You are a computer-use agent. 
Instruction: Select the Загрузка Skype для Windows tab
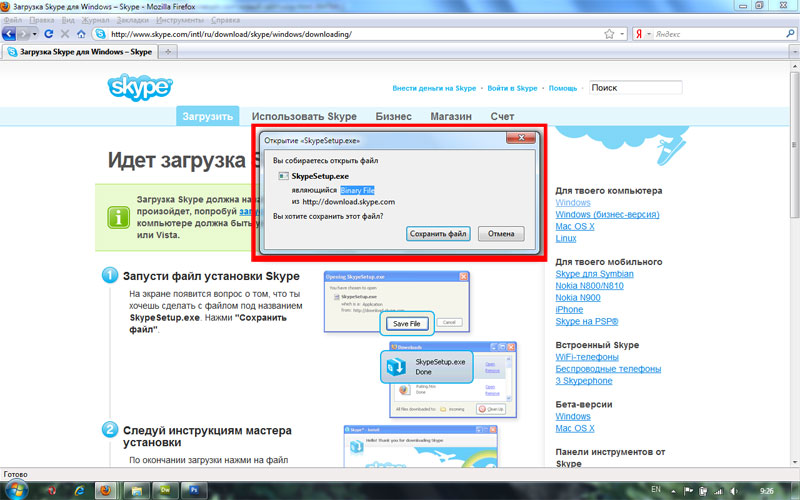(x=80, y=52)
